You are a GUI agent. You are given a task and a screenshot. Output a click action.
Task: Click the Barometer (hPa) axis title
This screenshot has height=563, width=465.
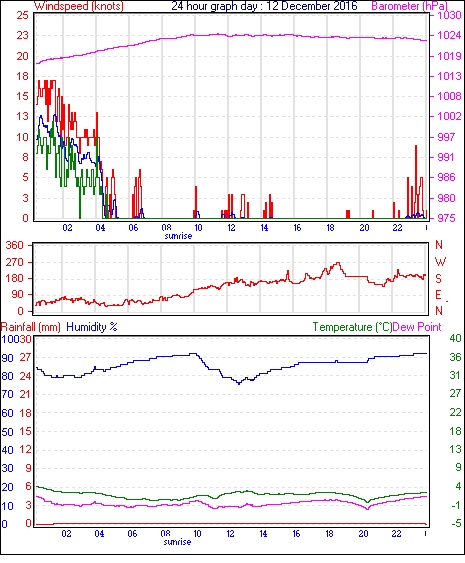coord(410,6)
